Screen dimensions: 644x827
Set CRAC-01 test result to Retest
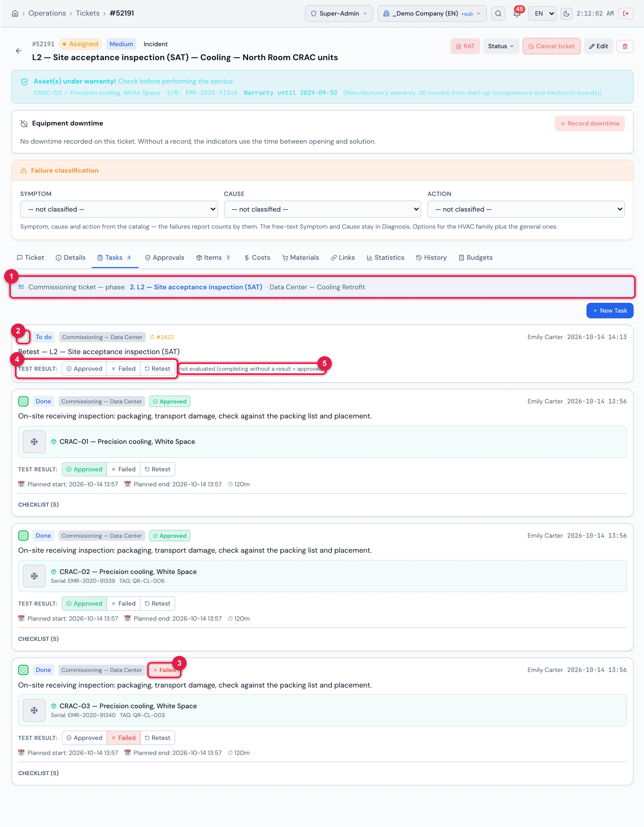[157, 469]
